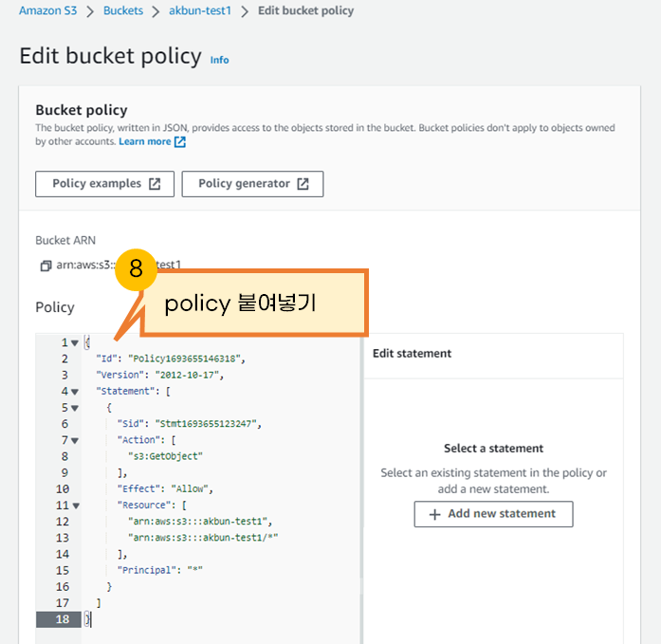Collapse code fold arrow on line 1

(75, 343)
